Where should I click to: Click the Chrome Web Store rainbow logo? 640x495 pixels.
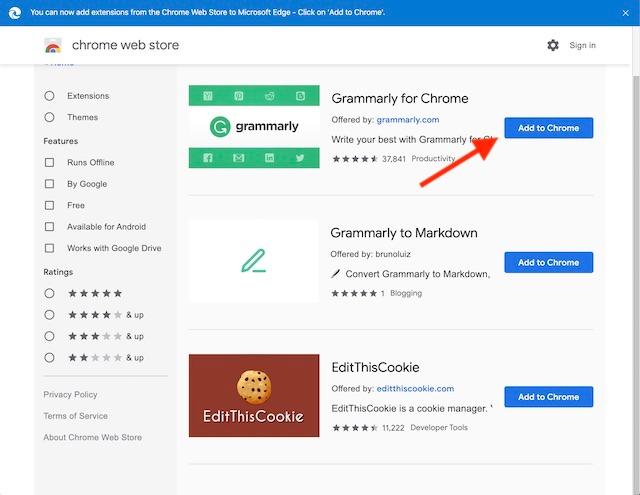click(53, 45)
